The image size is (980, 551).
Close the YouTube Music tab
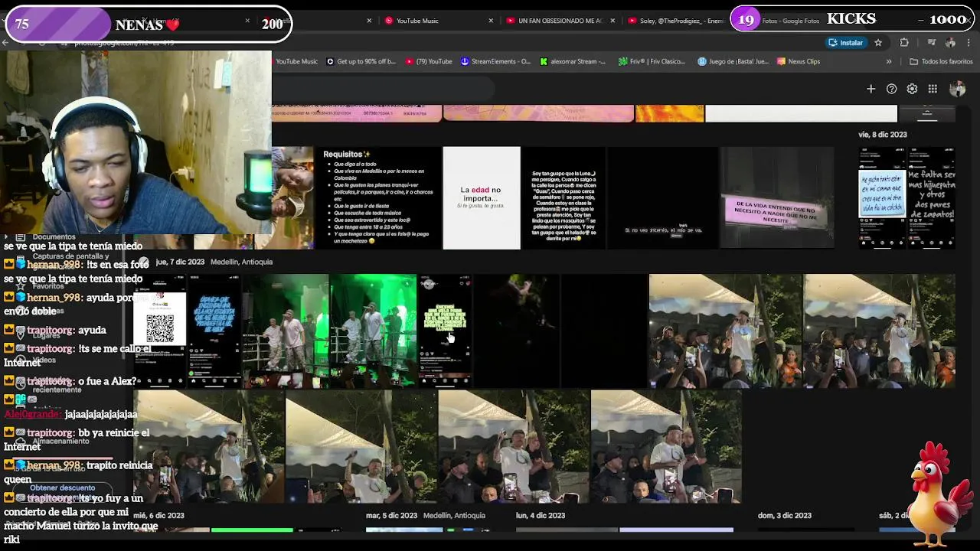pos(491,21)
